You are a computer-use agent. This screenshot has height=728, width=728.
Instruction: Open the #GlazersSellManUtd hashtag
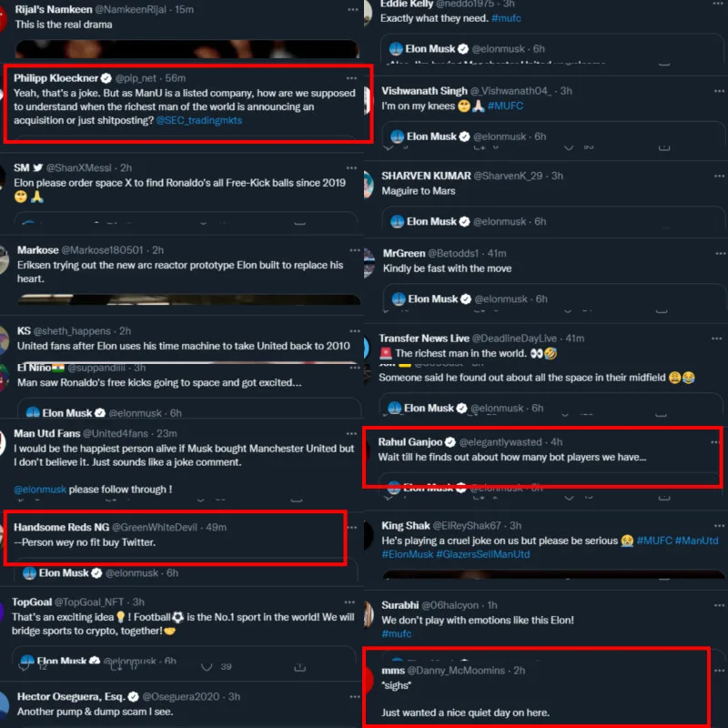point(483,554)
